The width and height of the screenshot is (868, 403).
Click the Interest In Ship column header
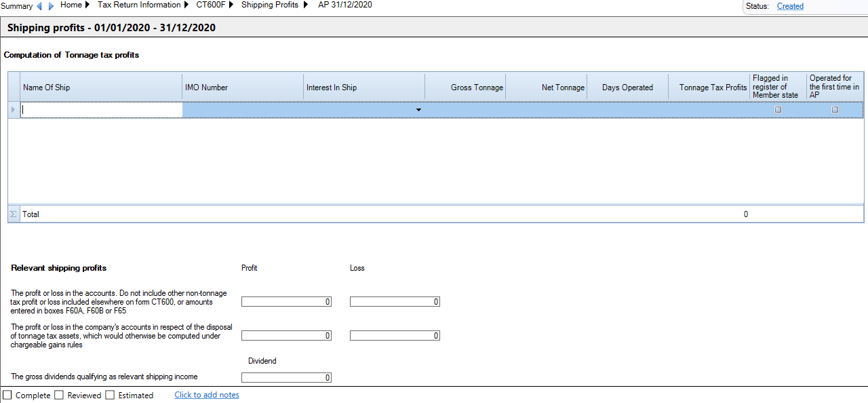coord(364,87)
